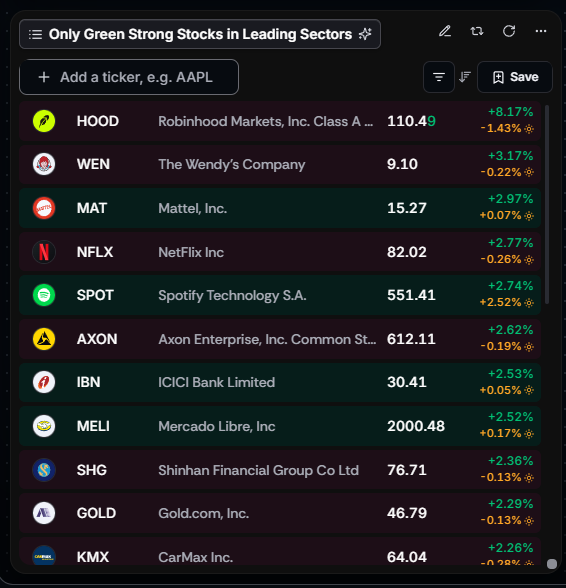This screenshot has width=566, height=588.
Task: Click the Spotify logo icon
Action: click(44, 295)
